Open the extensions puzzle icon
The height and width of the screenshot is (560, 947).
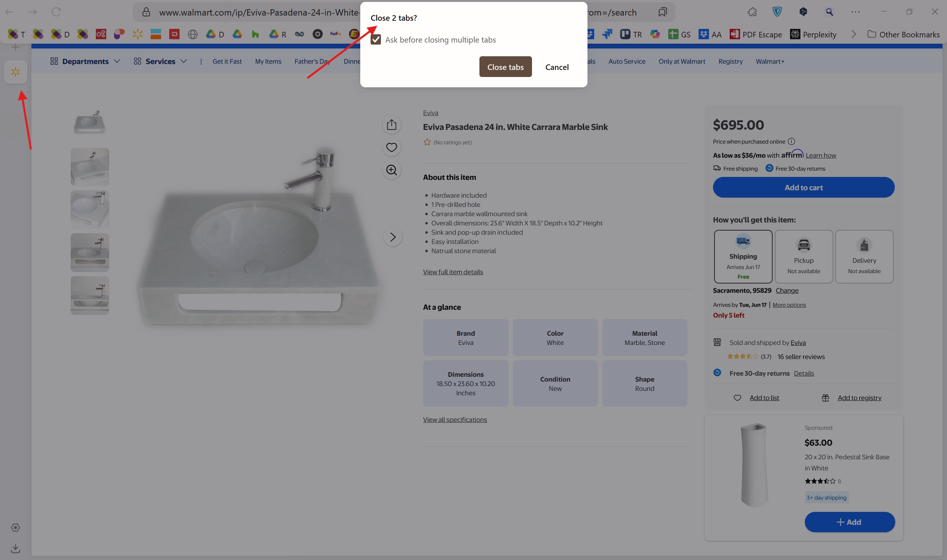click(752, 12)
